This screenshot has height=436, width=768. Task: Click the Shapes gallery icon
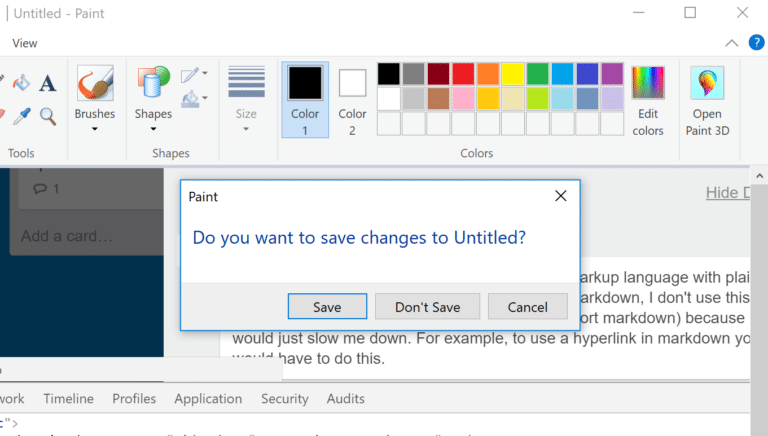pyautogui.click(x=153, y=84)
